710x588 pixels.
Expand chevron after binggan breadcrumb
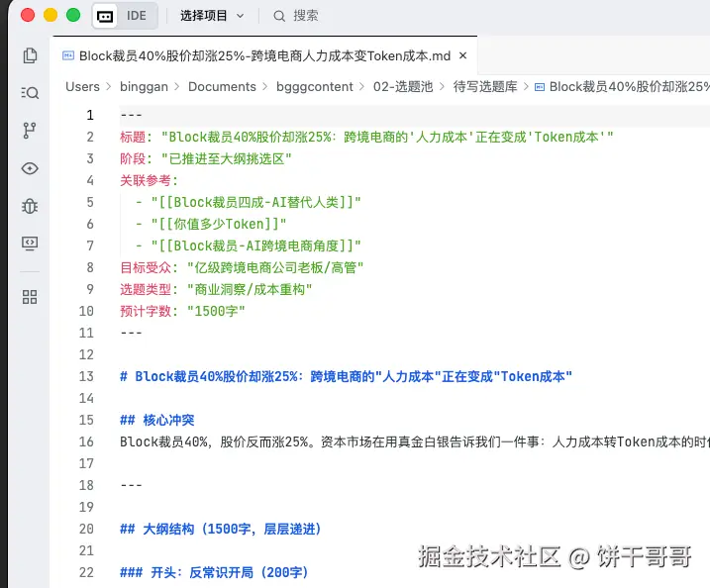coord(177,86)
